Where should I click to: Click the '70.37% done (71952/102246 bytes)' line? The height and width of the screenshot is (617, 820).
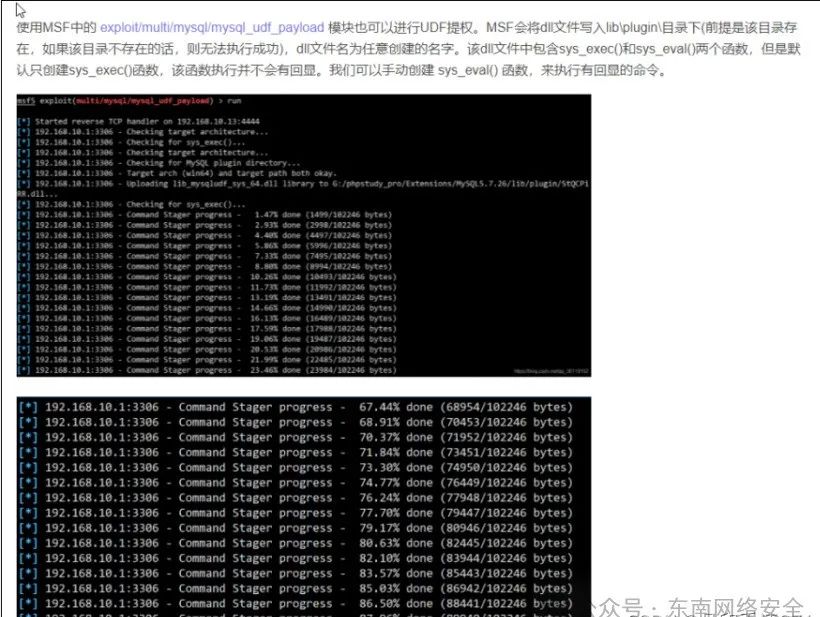click(295, 437)
